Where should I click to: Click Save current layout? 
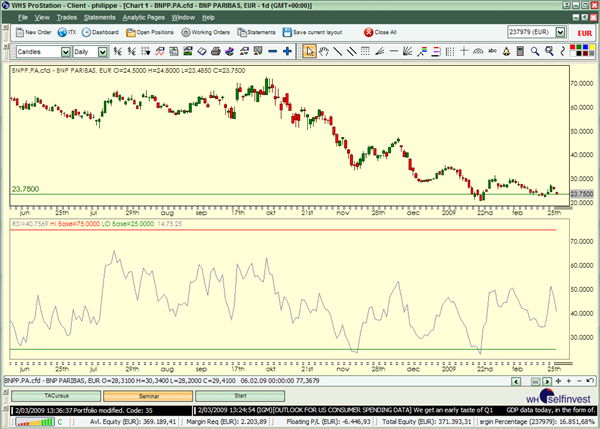pyautogui.click(x=313, y=33)
